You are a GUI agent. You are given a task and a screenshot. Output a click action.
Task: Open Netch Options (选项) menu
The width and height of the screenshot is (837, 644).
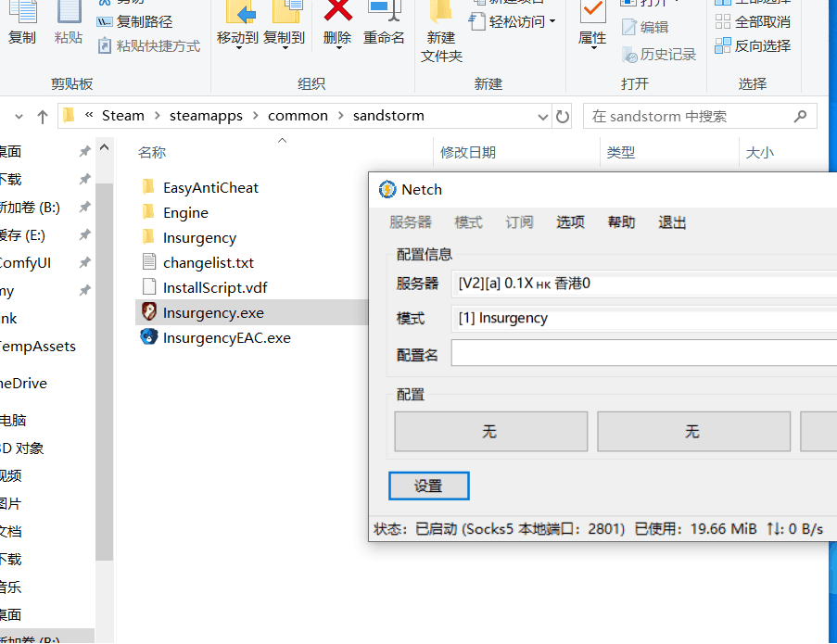pyautogui.click(x=571, y=222)
